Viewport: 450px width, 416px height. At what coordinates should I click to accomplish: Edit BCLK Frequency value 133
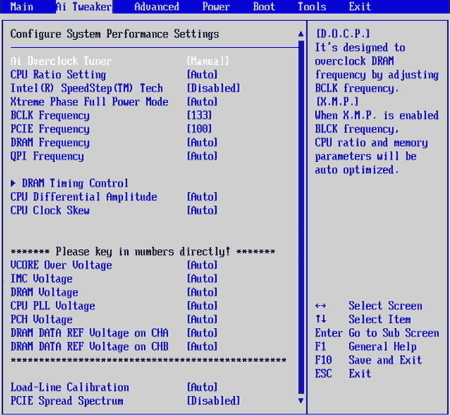tap(199, 115)
